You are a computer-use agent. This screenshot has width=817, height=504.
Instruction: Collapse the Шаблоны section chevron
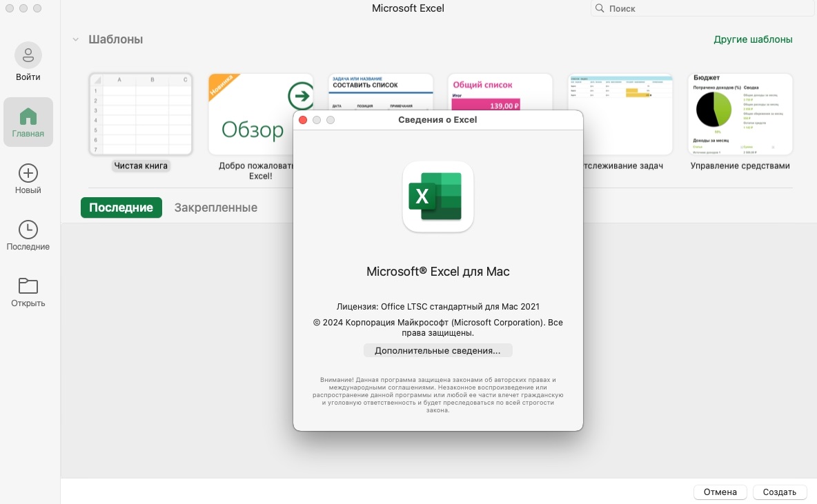tap(76, 40)
